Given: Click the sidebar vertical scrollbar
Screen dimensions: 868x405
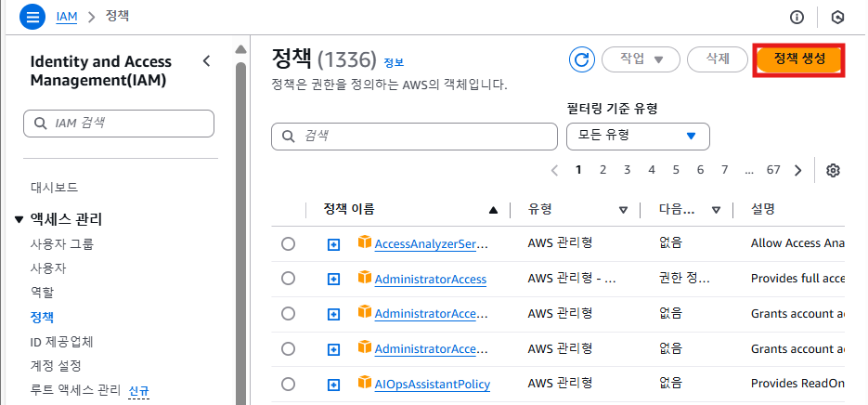Looking at the screenshot, I should pyautogui.click(x=240, y=233).
